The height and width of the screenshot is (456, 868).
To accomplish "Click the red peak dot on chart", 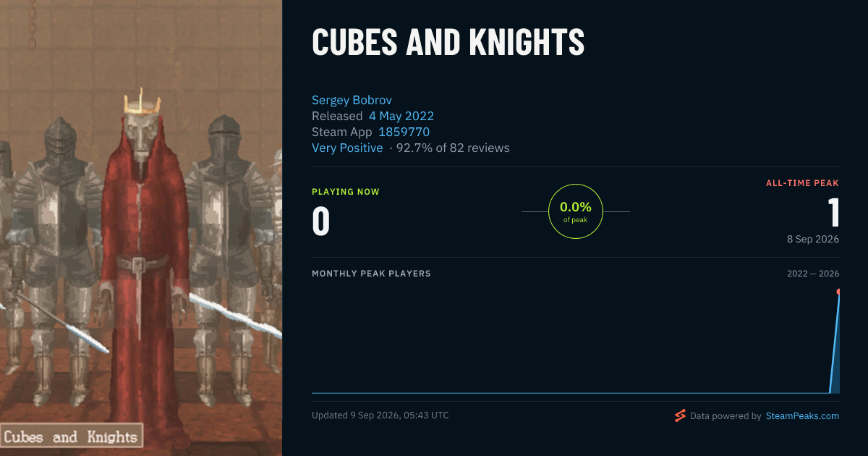I will click(839, 292).
